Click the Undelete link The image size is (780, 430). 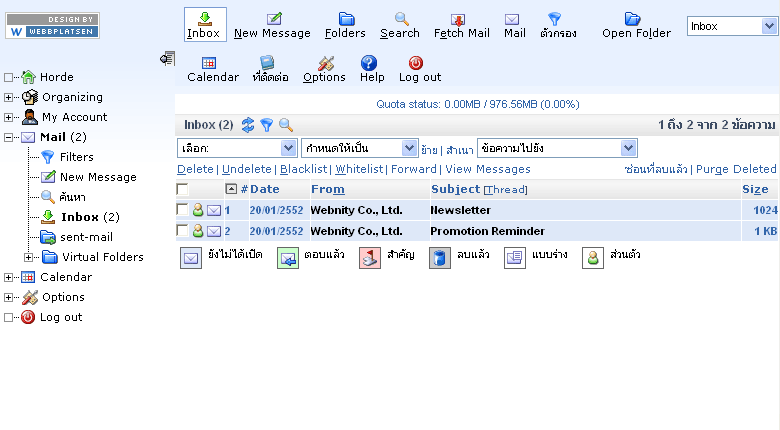247,169
